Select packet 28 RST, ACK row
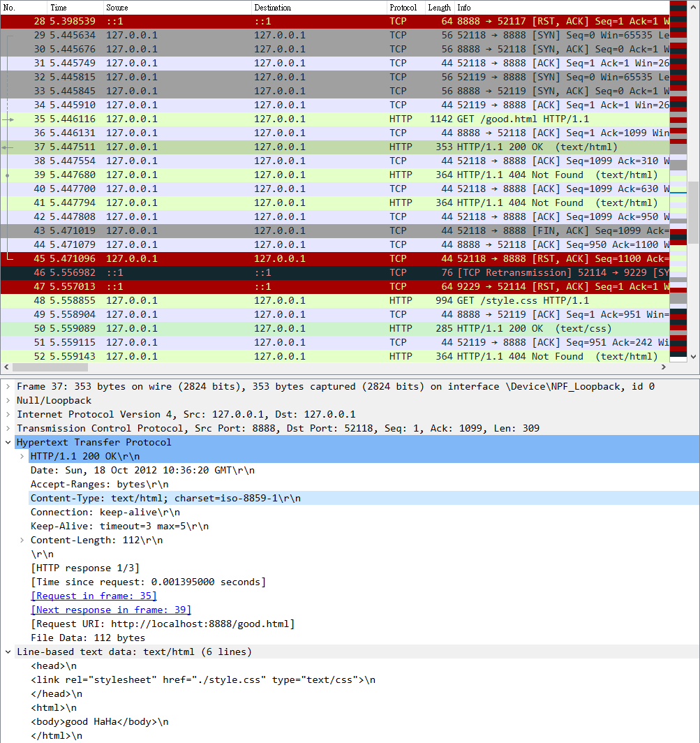 click(335, 22)
